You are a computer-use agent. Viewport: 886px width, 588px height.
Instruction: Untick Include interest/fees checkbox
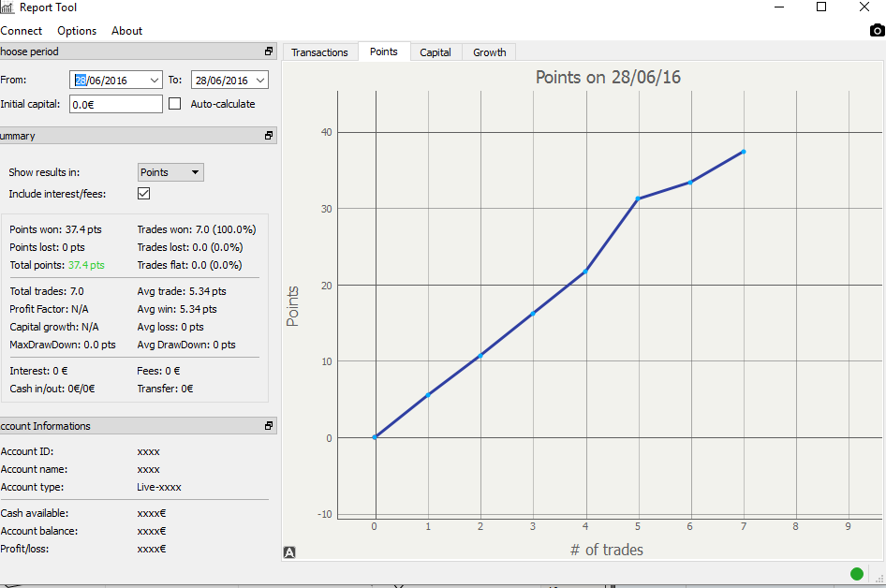pyautogui.click(x=143, y=193)
